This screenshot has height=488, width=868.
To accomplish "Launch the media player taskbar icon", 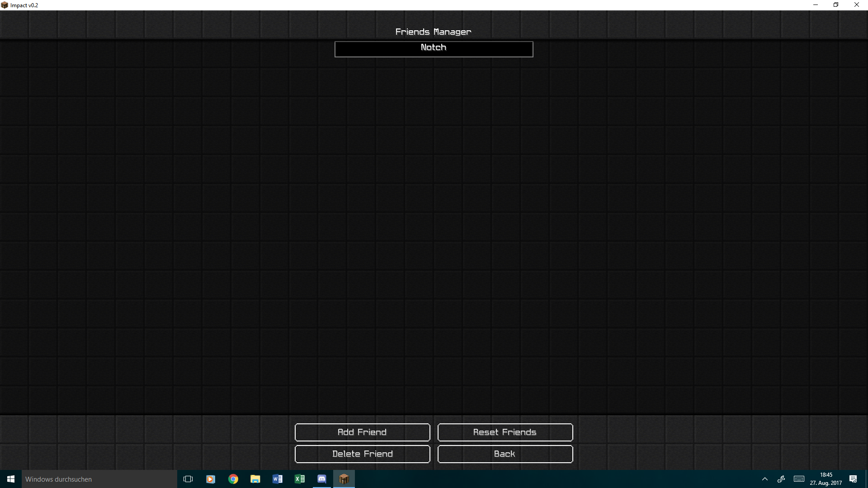I will coord(211,479).
